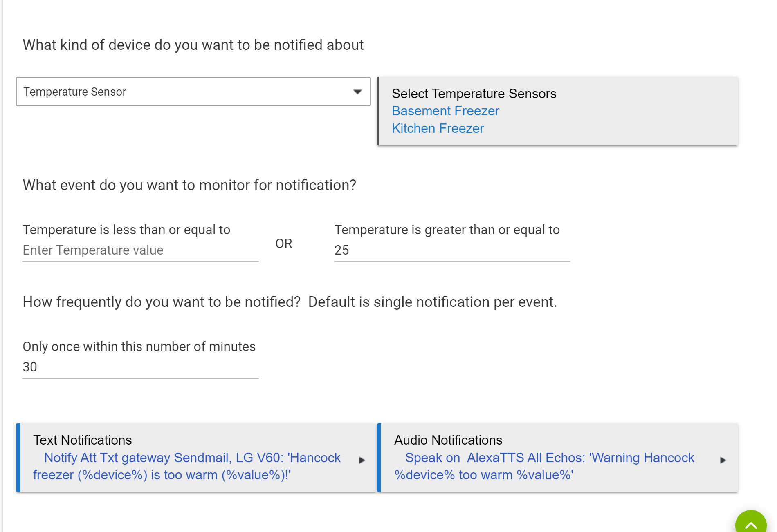
Task: Click 'Only once within this number of minutes' label
Action: click(x=139, y=346)
